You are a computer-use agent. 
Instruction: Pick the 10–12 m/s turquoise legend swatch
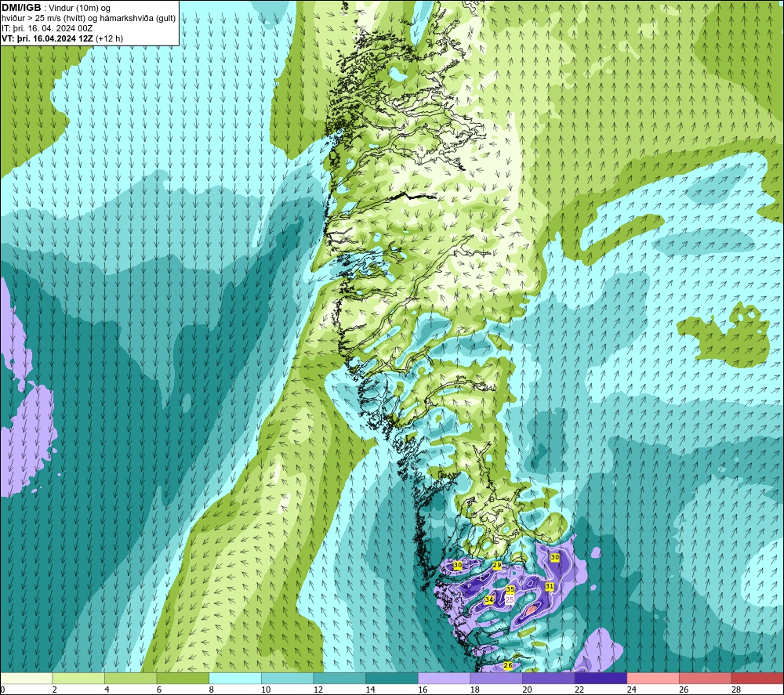(287, 678)
